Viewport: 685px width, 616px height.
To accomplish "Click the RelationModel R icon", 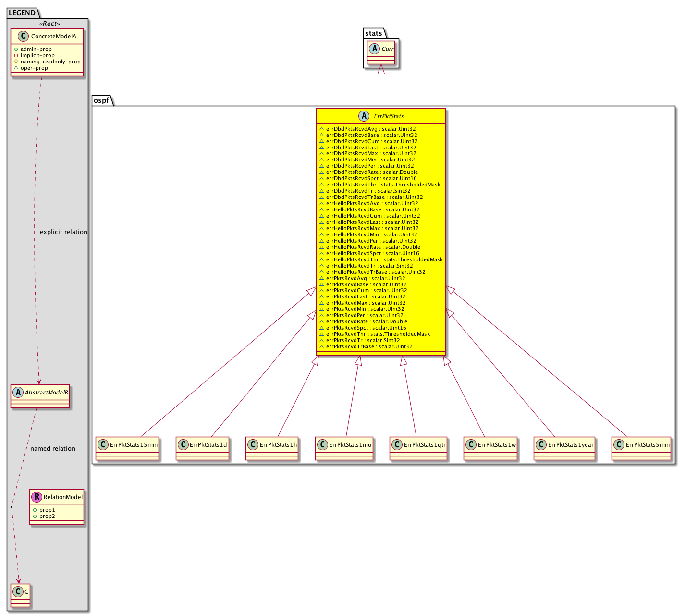I will 37,497.
